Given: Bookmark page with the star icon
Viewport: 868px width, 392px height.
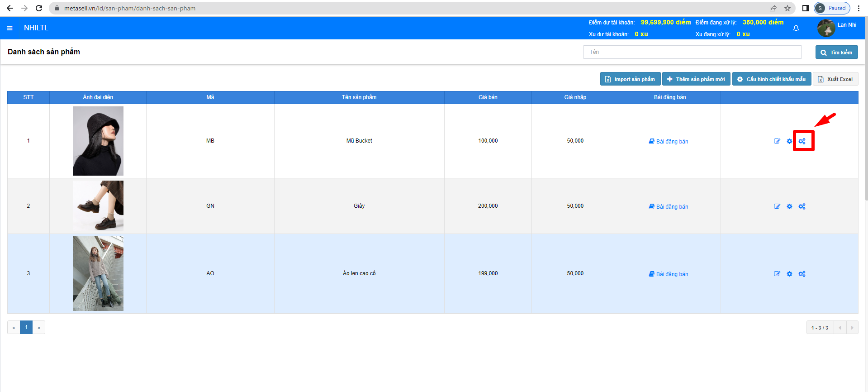Looking at the screenshot, I should [787, 8].
